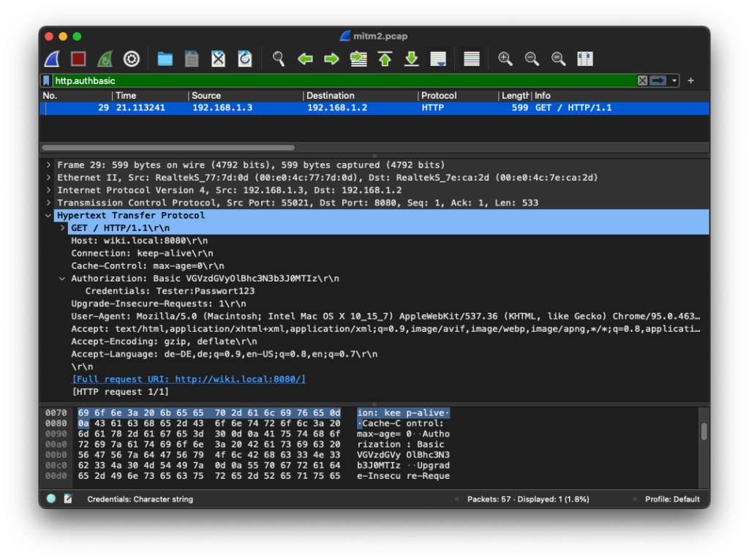Open display filter bookmarks
This screenshot has height=560, width=749.
47,80
